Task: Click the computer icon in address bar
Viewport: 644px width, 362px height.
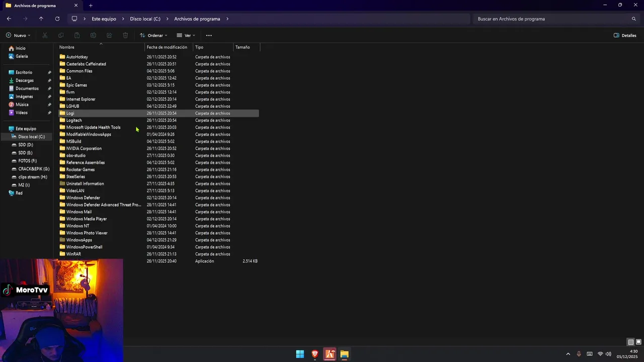Action: (x=74, y=19)
